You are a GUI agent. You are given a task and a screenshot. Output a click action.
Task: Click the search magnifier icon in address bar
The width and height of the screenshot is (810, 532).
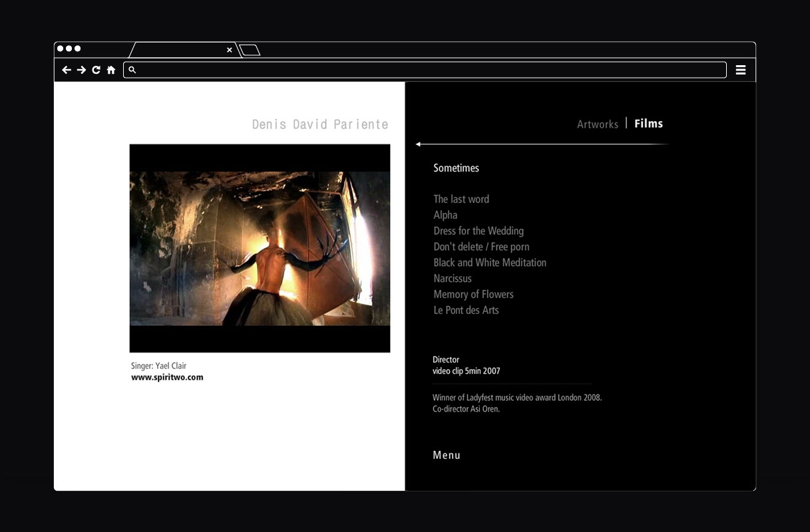[x=132, y=70]
